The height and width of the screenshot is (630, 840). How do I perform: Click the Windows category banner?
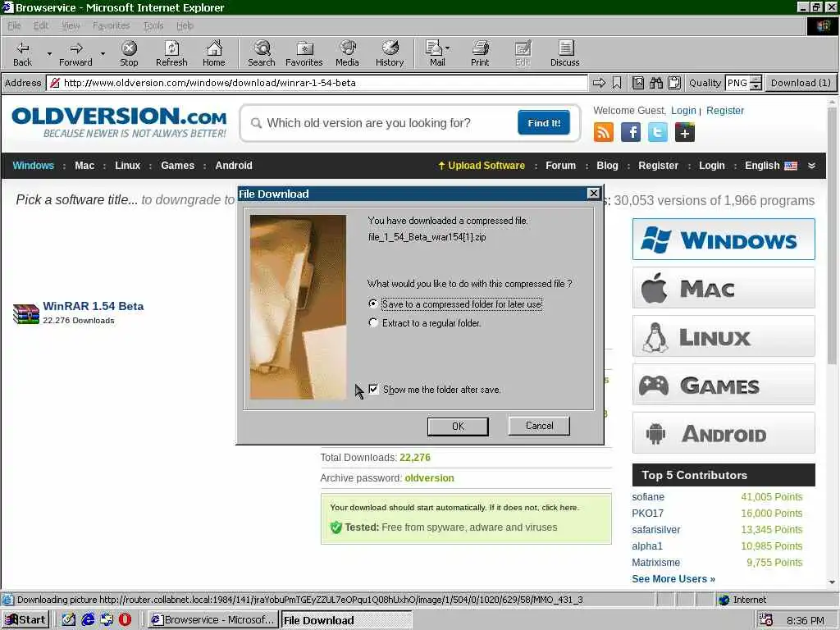[724, 239]
